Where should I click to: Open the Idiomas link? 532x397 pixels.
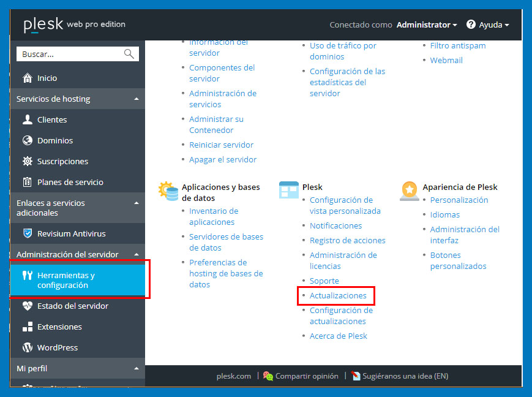(x=445, y=214)
